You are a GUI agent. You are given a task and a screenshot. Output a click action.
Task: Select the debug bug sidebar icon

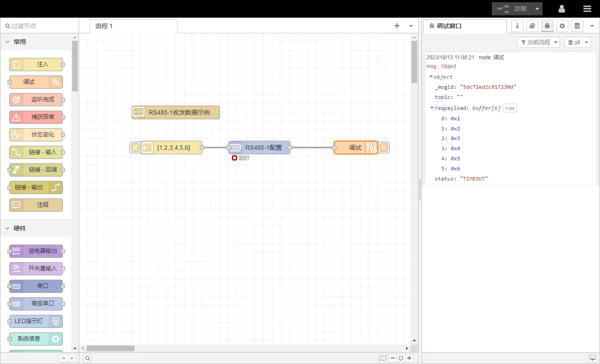(547, 26)
